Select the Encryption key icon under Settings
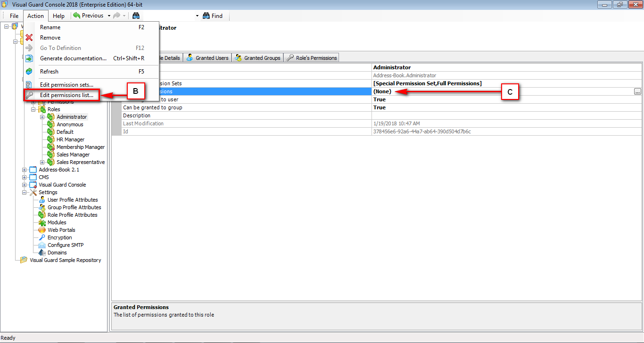The width and height of the screenshot is (644, 343). tap(41, 237)
